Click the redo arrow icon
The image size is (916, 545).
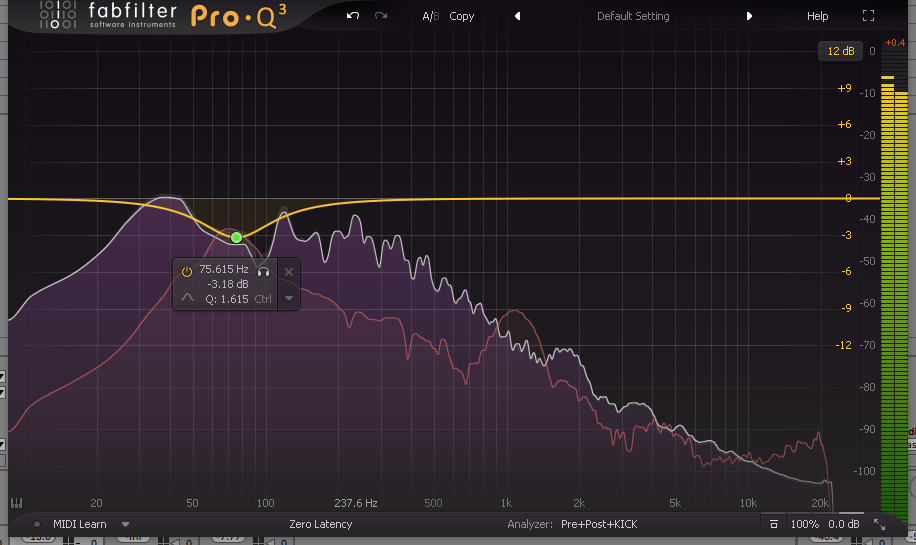(381, 16)
